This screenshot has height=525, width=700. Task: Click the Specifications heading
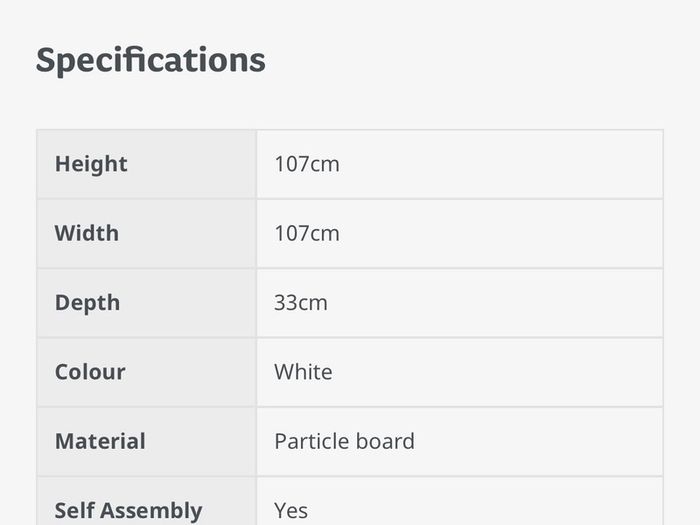point(150,60)
